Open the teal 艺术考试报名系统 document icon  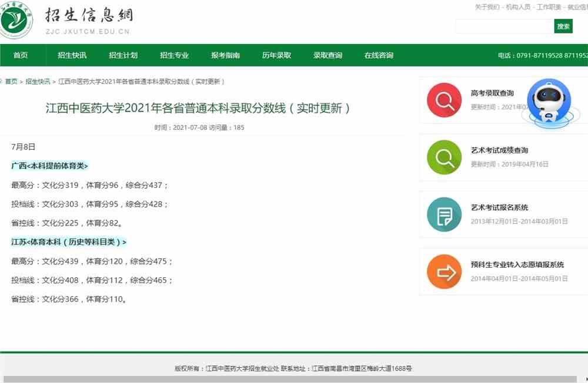[x=444, y=214]
